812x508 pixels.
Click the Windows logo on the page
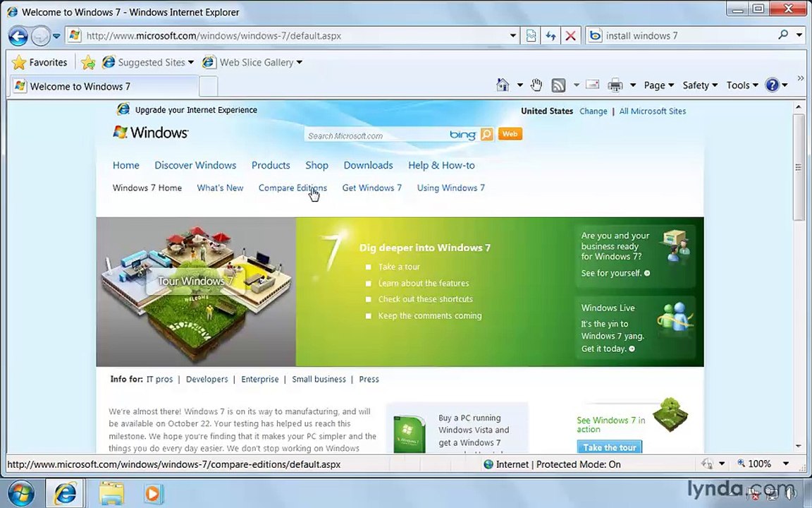point(151,133)
